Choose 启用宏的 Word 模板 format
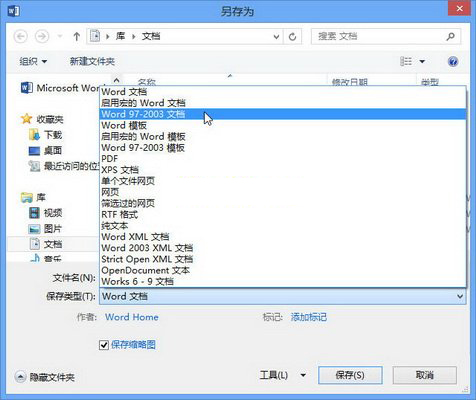This screenshot has width=476, height=400. click(283, 136)
